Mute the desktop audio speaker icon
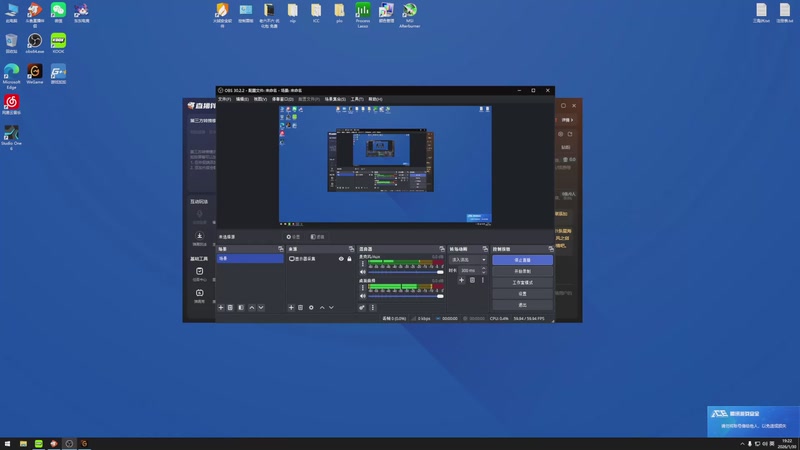Screen dimensions: 800x450 [363, 296]
